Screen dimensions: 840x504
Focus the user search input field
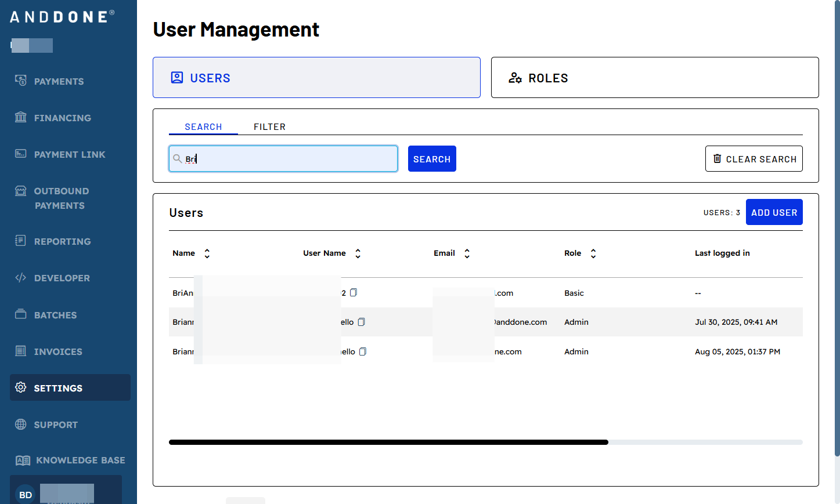[x=283, y=158]
